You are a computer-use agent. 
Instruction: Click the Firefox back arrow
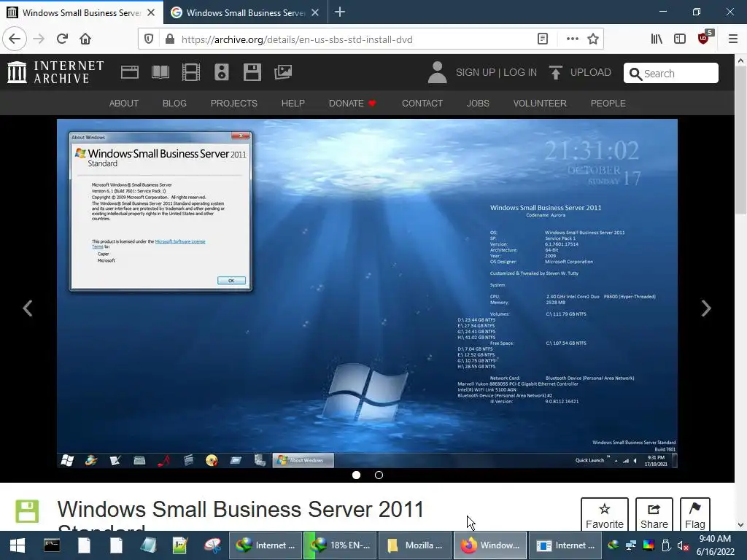[x=15, y=39]
